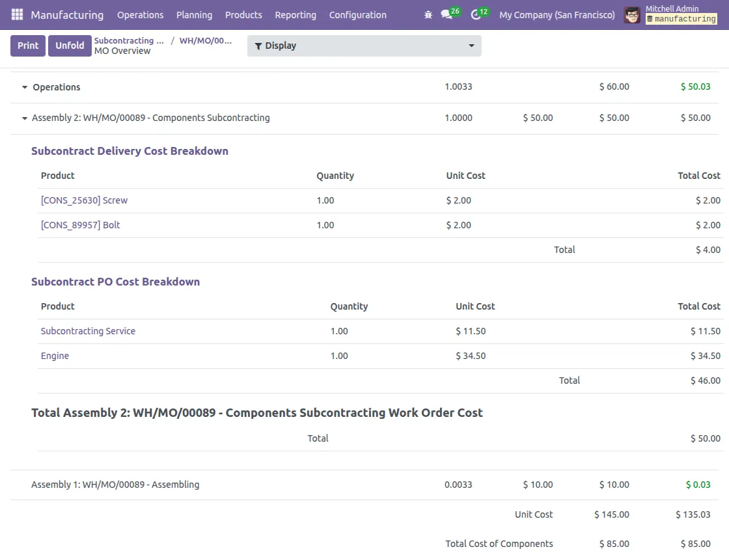Open the My Company (San Francisco) switcher
Viewport: 729px width, 560px height.
tap(557, 14)
